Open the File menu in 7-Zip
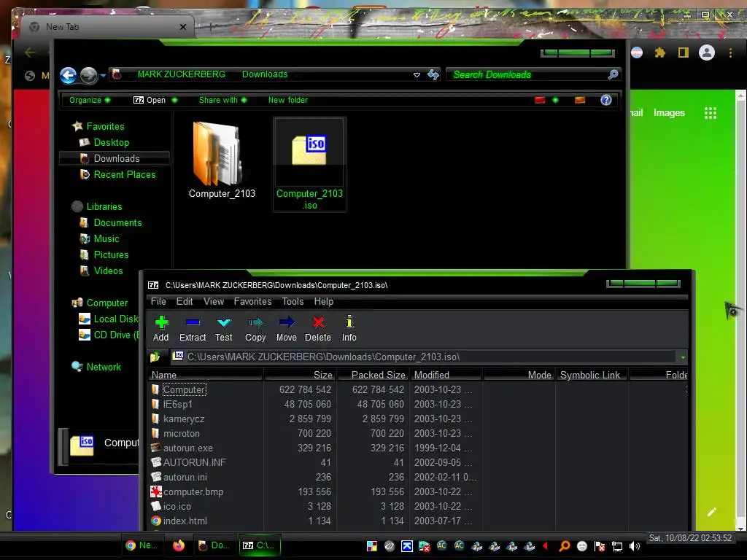 click(158, 301)
